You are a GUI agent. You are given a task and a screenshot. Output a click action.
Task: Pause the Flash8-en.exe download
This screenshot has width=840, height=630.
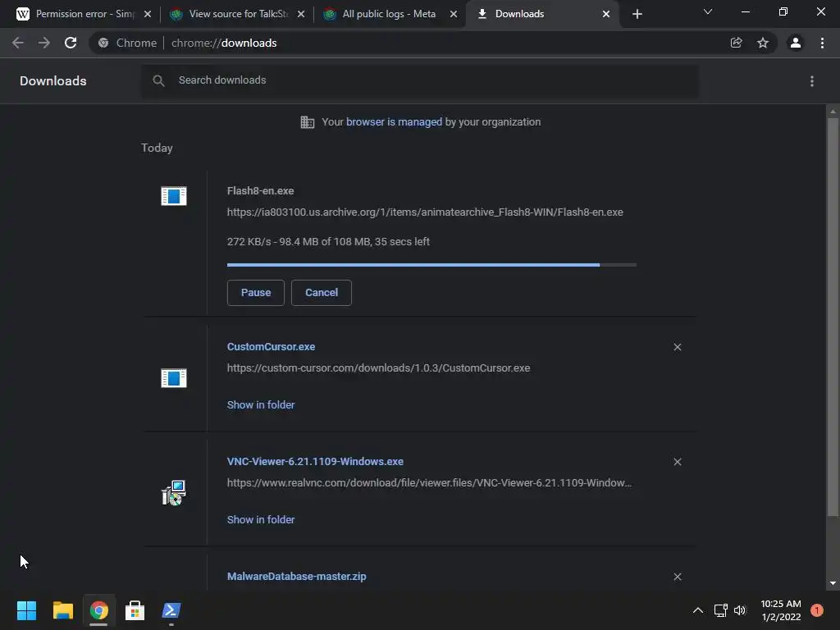pyautogui.click(x=256, y=293)
